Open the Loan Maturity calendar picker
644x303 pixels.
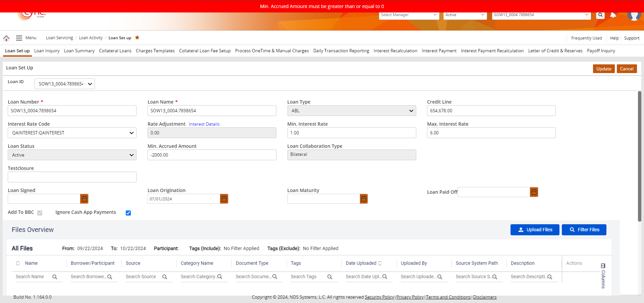[364, 199]
